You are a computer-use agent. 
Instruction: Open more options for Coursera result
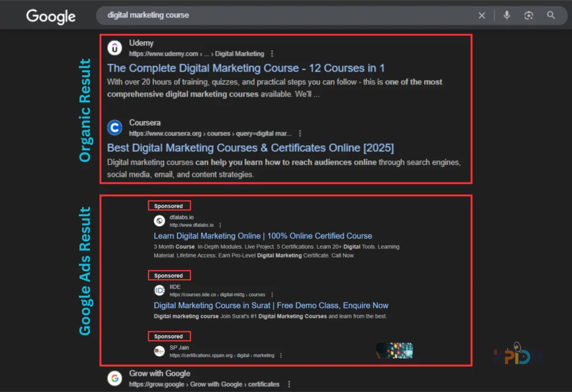300,134
